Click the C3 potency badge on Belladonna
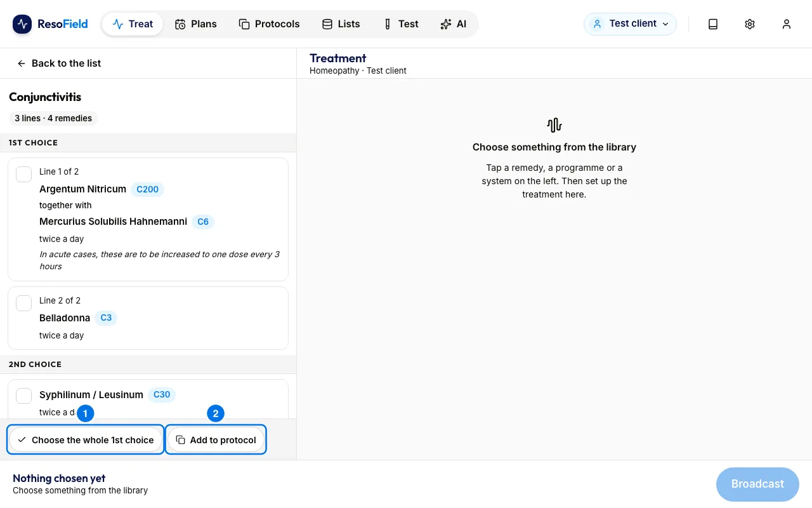The image size is (812, 508). point(106,318)
